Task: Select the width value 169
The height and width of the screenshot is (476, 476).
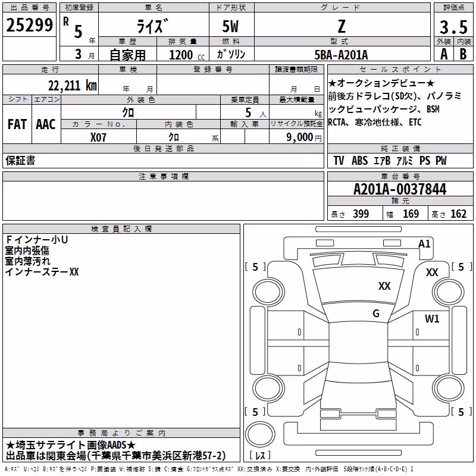Action: pos(411,214)
